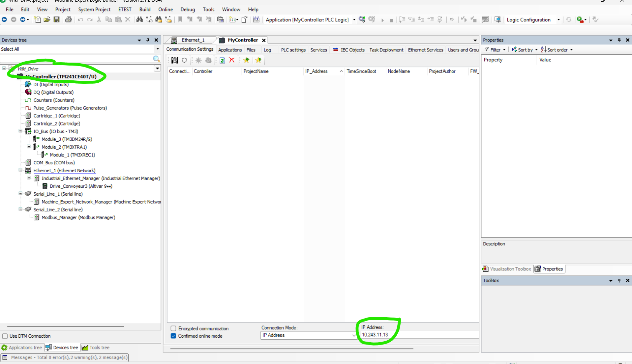This screenshot has width=632, height=364.
Task: Click the green refresh controller list icon
Action: (x=222, y=60)
